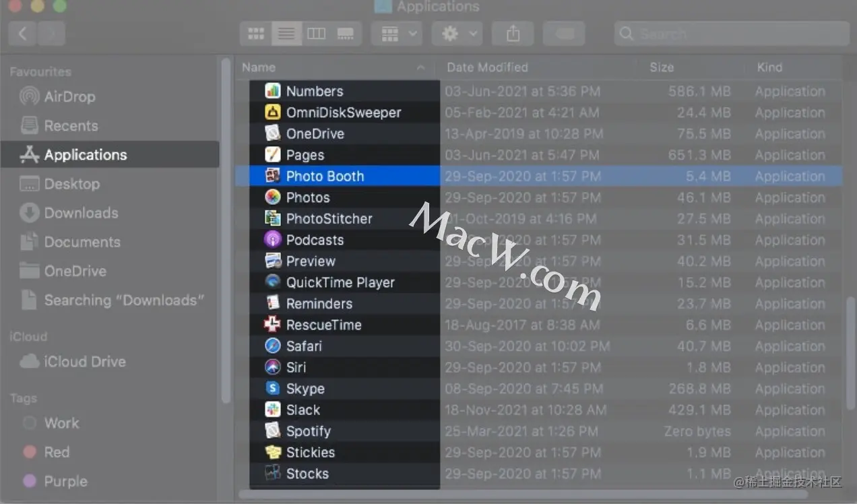This screenshot has height=504, width=857.
Task: Switch to column view in toolbar
Action: [316, 33]
